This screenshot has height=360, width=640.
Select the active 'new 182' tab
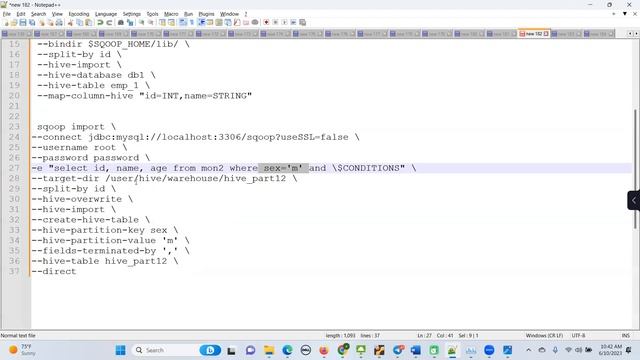(x=533, y=34)
